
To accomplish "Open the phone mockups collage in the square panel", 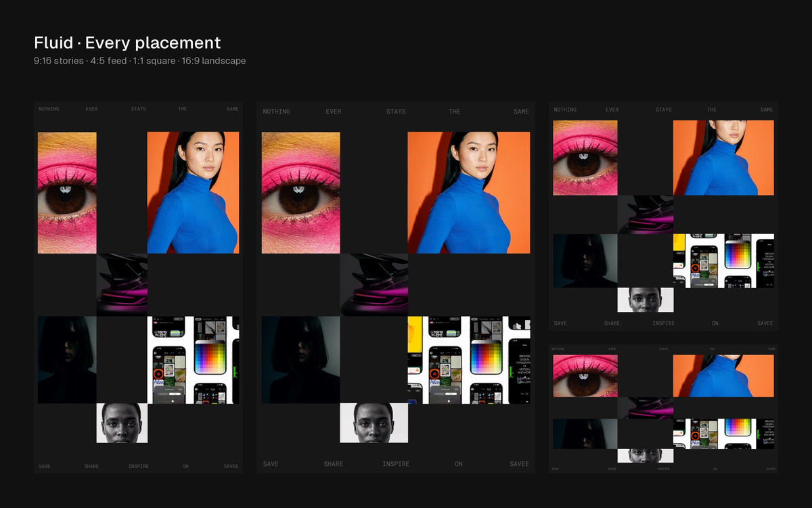I will coord(724,261).
